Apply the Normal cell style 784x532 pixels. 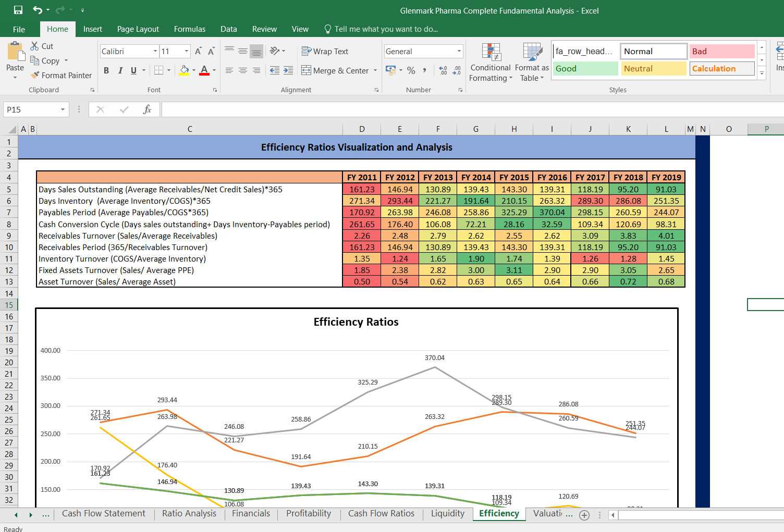(x=654, y=51)
